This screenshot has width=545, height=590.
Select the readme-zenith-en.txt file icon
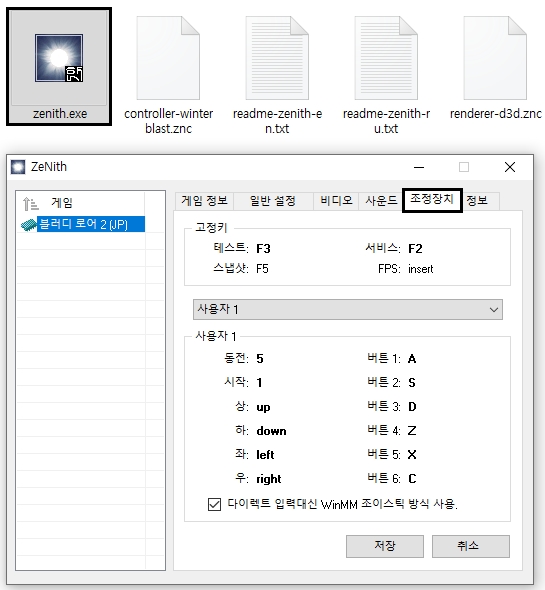coord(277,58)
